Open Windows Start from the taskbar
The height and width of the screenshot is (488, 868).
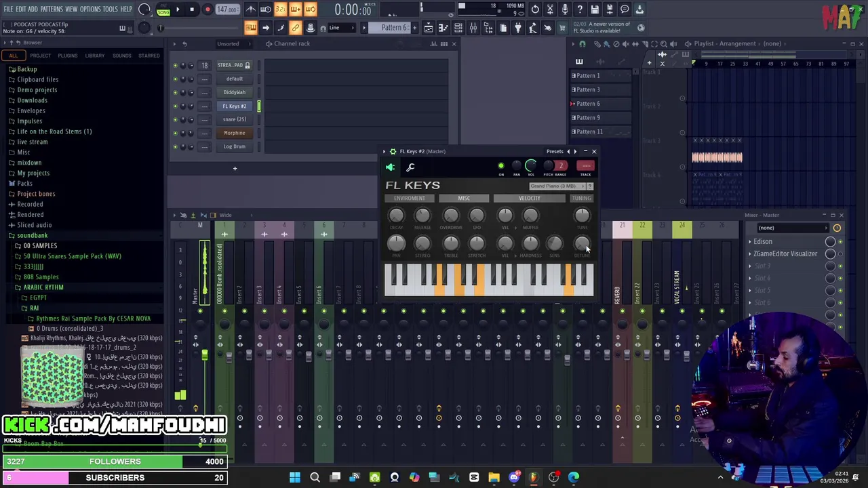pyautogui.click(x=295, y=478)
